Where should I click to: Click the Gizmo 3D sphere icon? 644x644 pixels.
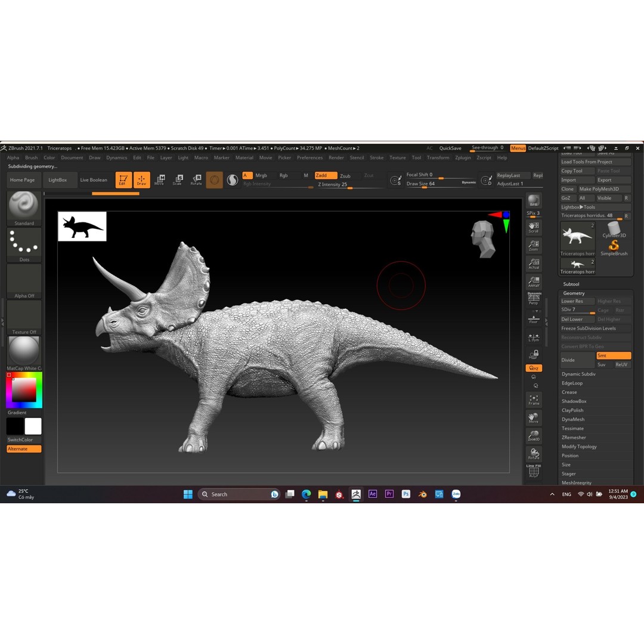pos(214,180)
